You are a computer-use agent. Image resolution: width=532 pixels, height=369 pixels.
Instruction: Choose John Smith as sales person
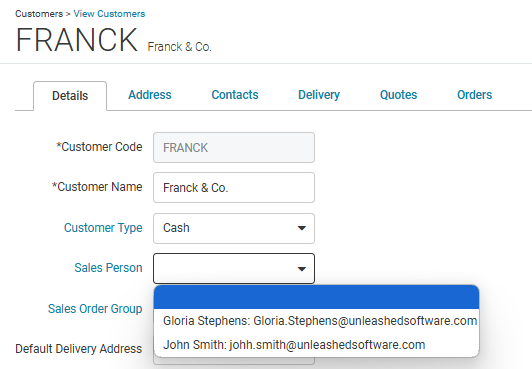[x=316, y=345]
